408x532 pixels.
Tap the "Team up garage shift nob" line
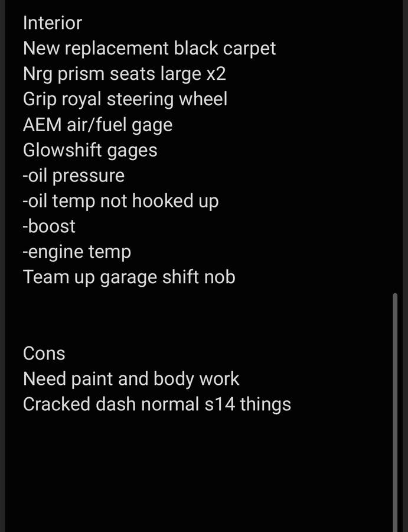(129, 277)
